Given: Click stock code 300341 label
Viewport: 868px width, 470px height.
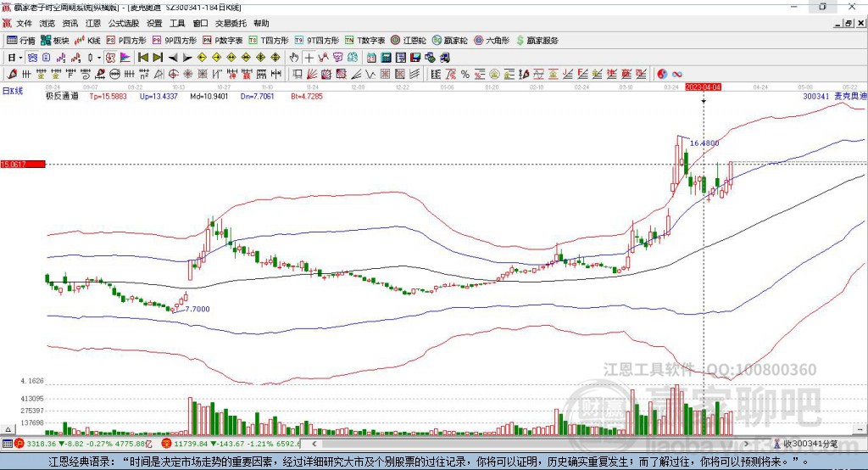Looking at the screenshot, I should pos(816,96).
